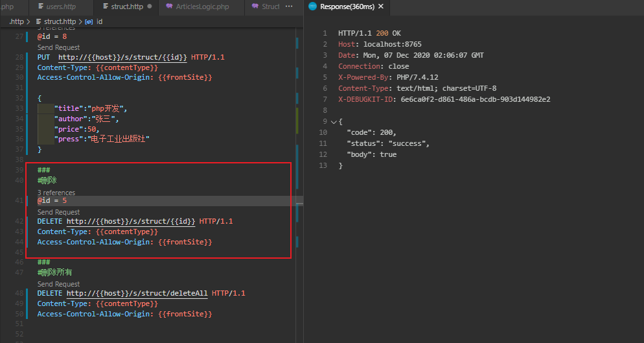Click '3 references' above @id = 5
Screen dimensions: 644x343
(x=56, y=193)
